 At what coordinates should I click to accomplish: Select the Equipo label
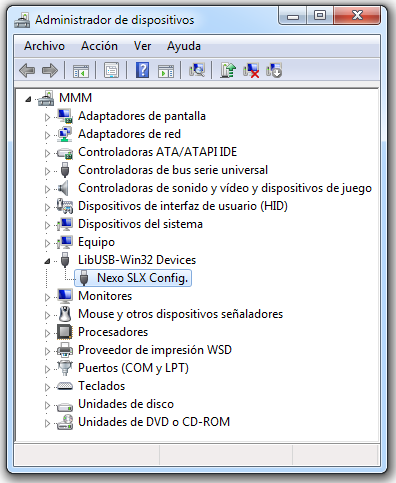96,242
